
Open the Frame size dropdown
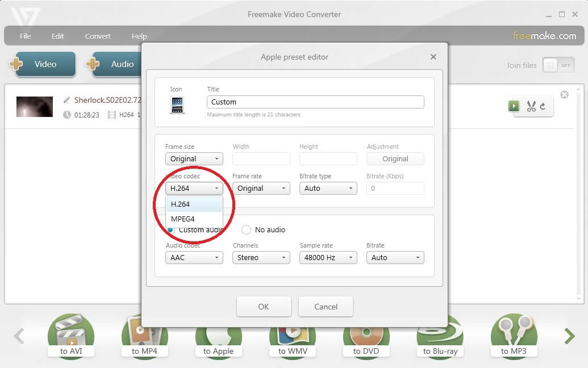194,158
